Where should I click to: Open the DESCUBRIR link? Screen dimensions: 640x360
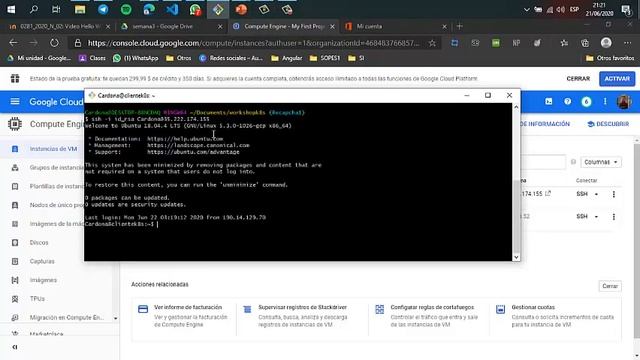point(608,124)
